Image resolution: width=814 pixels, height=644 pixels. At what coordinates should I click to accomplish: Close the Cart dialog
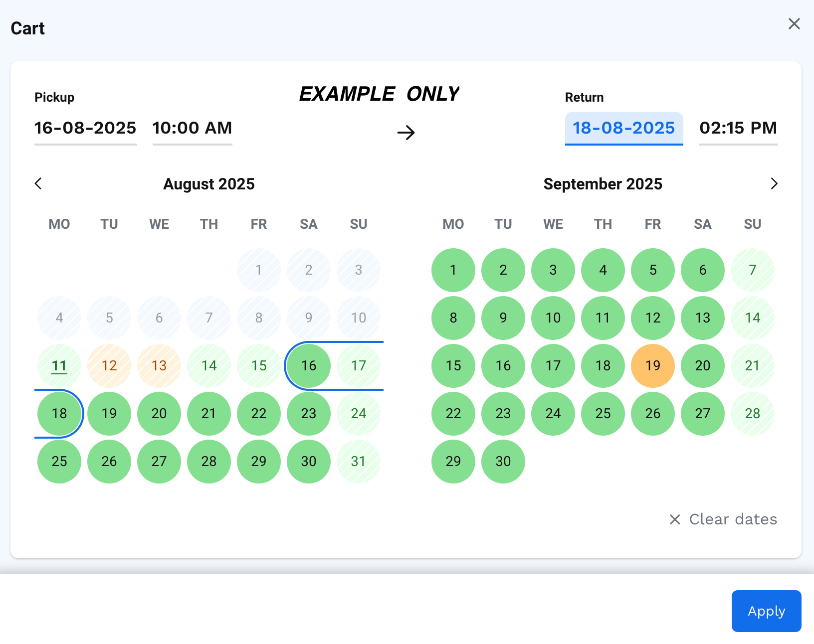coord(794,24)
